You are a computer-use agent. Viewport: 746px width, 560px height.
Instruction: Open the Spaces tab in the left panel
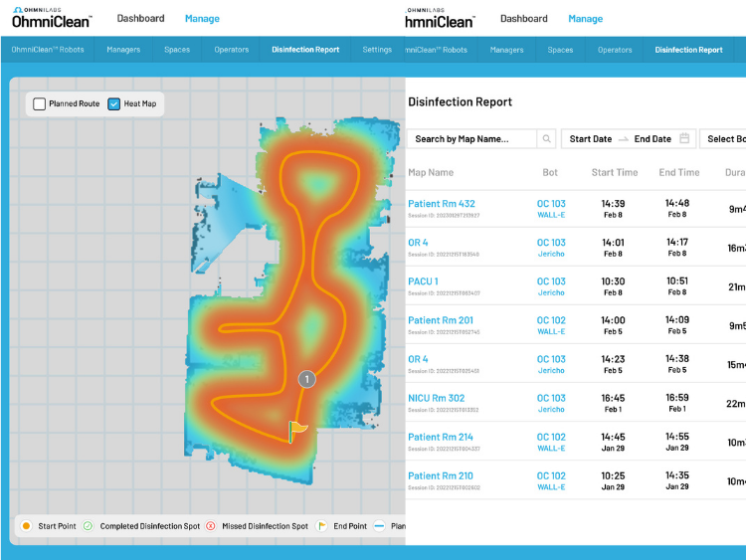[177, 50]
